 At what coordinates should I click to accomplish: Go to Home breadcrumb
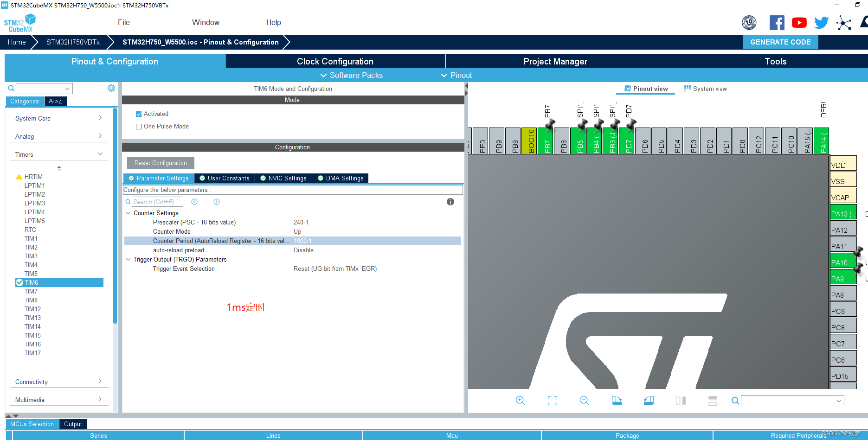pyautogui.click(x=17, y=42)
